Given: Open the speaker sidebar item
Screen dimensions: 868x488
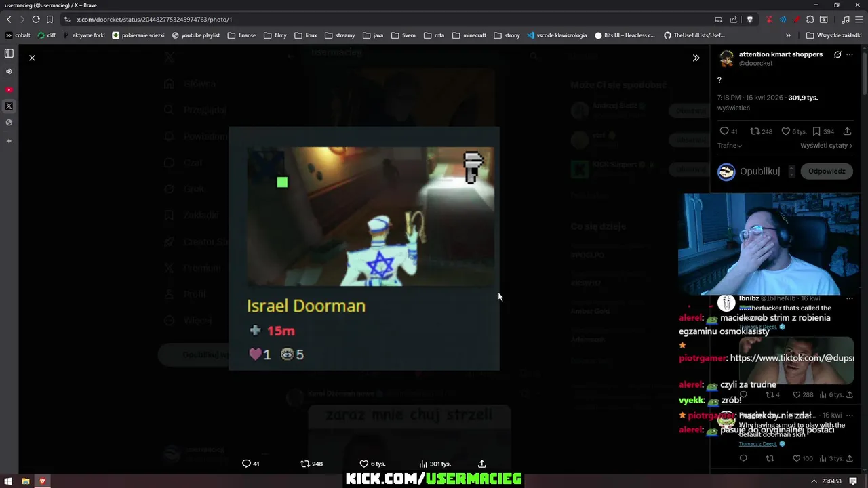Looking at the screenshot, I should [x=9, y=71].
